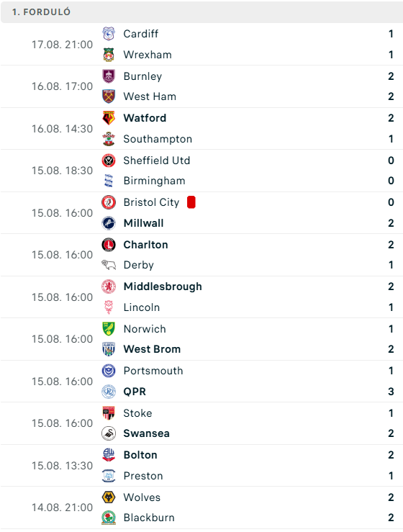The height and width of the screenshot is (532, 403).
Task: Click the Norwich canary crest
Action: [109, 329]
